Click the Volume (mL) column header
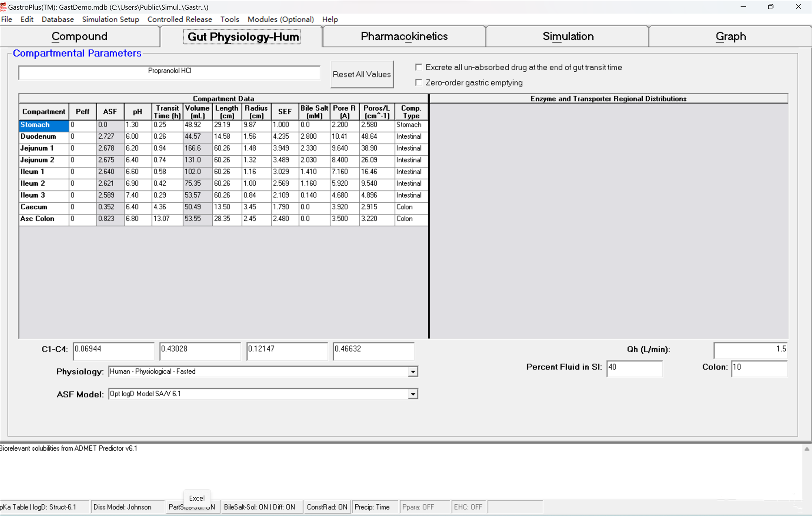812x516 pixels. coord(197,112)
